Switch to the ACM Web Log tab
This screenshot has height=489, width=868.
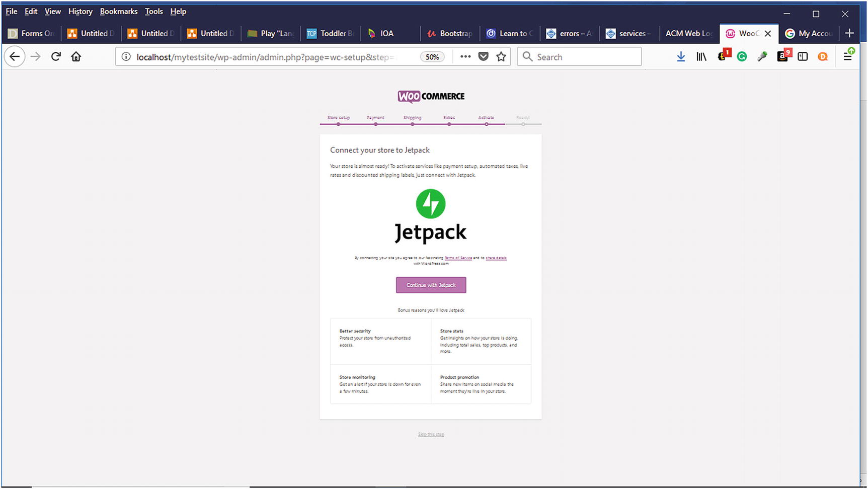click(x=688, y=33)
